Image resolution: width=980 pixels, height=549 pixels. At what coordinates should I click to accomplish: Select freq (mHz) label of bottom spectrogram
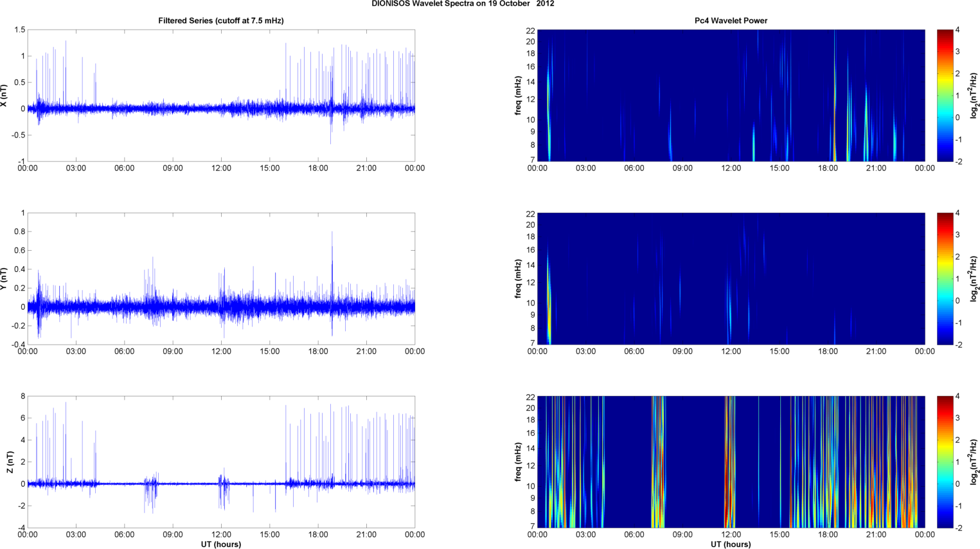point(518,462)
